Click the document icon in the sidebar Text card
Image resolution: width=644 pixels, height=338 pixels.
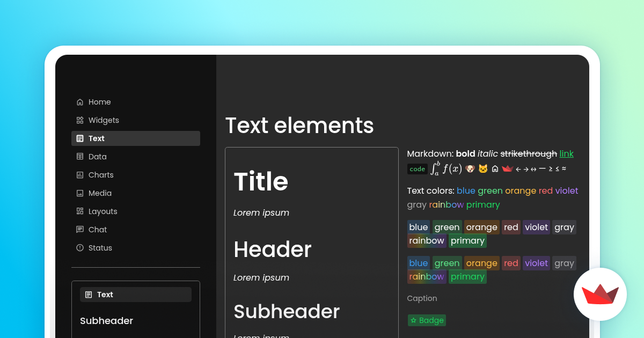[89, 295]
